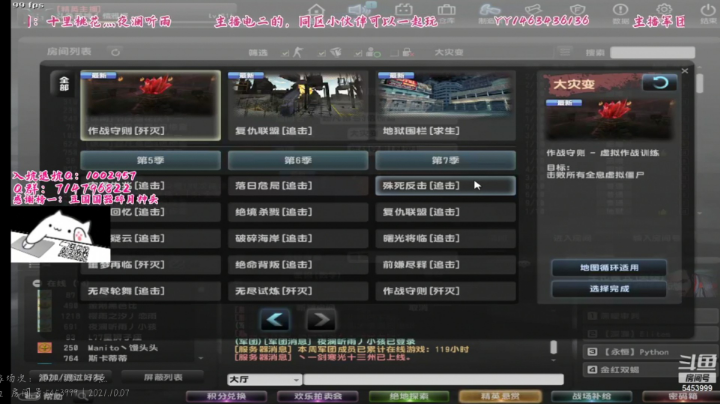Choose map 绝境杀戮[追击]
This screenshot has height=404, width=720.
pyautogui.click(x=298, y=212)
